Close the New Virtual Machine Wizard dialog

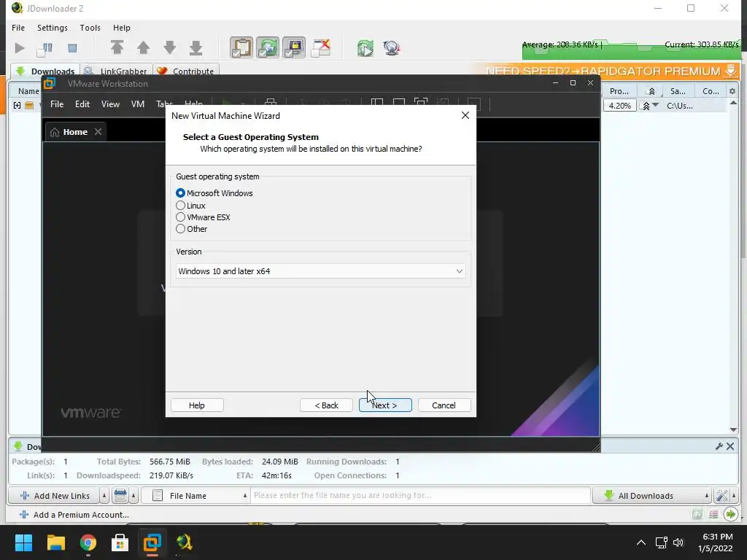click(x=465, y=115)
